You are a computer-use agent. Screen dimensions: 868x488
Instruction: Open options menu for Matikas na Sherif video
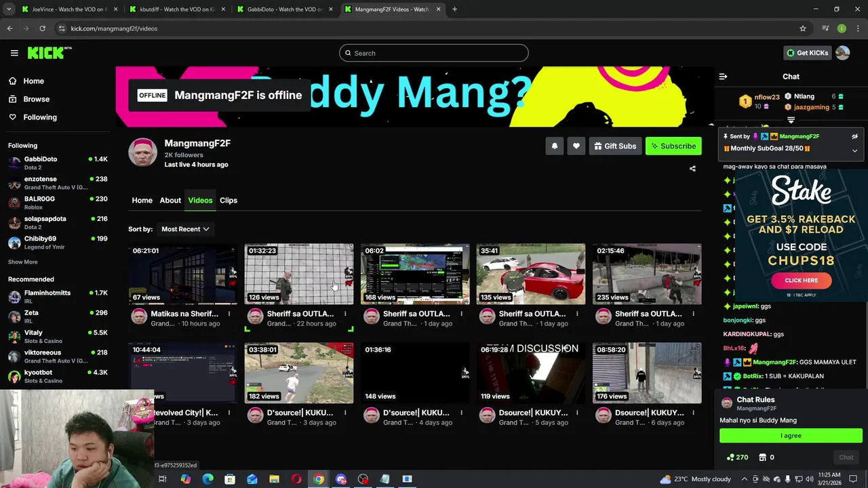(x=229, y=314)
